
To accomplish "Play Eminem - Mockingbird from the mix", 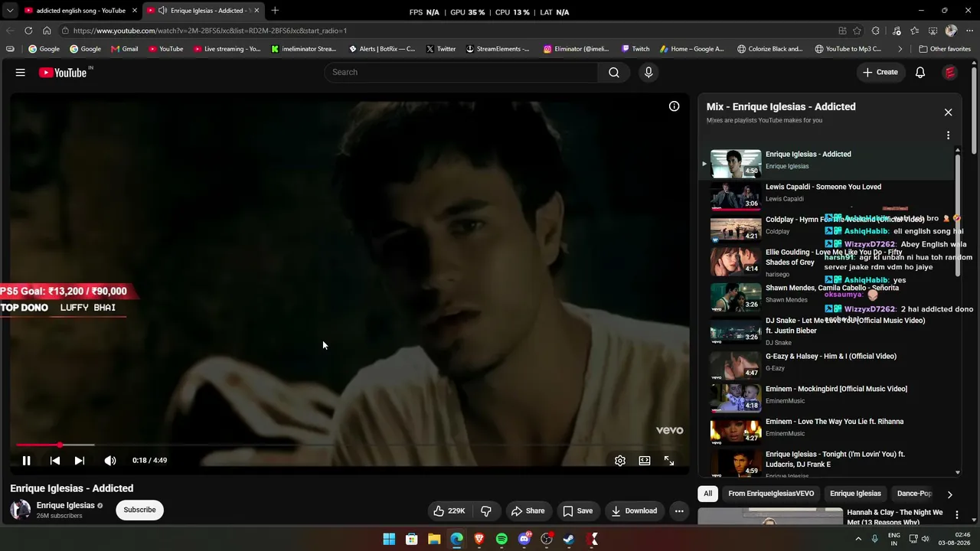I will [836, 389].
